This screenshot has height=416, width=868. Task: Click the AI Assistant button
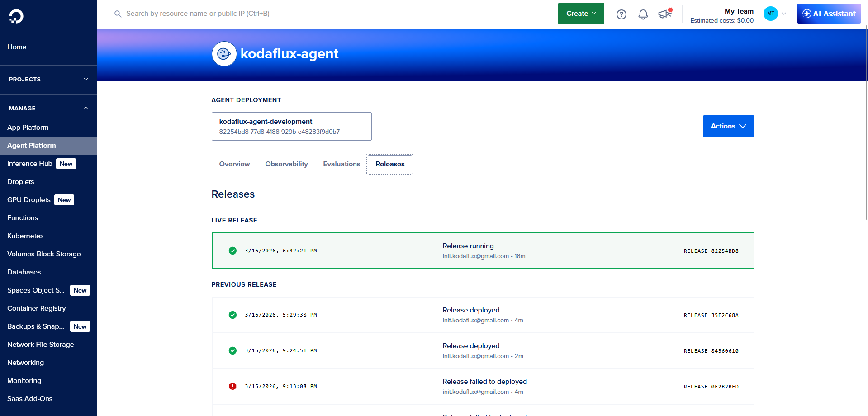tap(829, 14)
